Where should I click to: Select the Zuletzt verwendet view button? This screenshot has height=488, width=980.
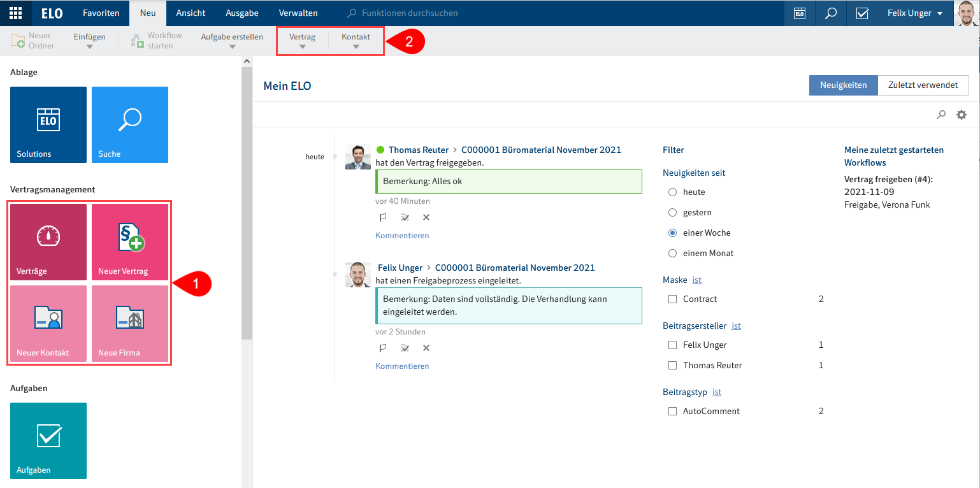(x=923, y=85)
